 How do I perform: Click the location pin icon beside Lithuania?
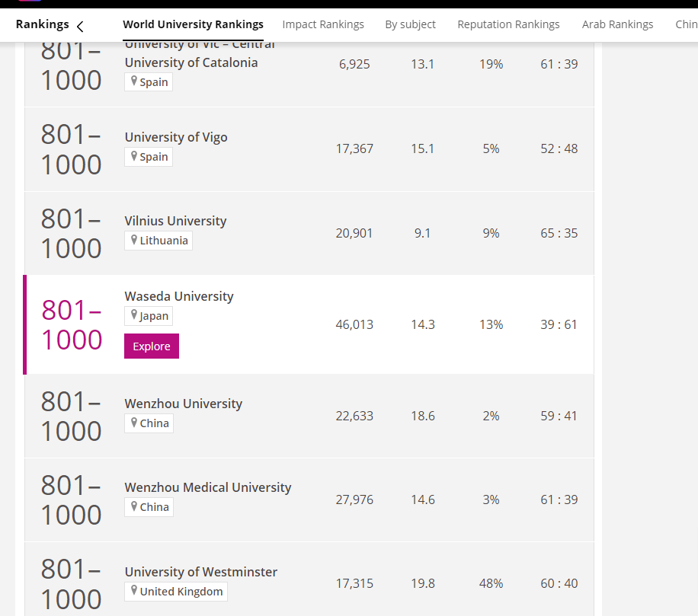pyautogui.click(x=134, y=240)
